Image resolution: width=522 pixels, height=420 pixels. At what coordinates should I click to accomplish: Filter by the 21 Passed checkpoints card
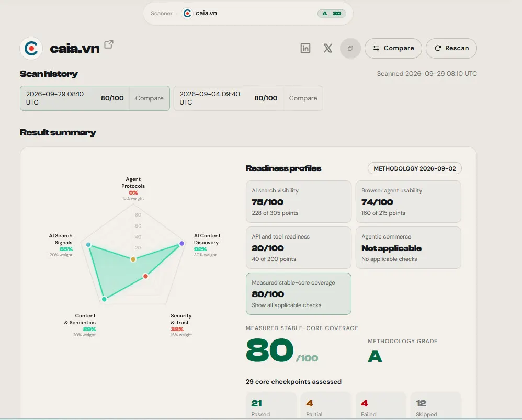271,406
